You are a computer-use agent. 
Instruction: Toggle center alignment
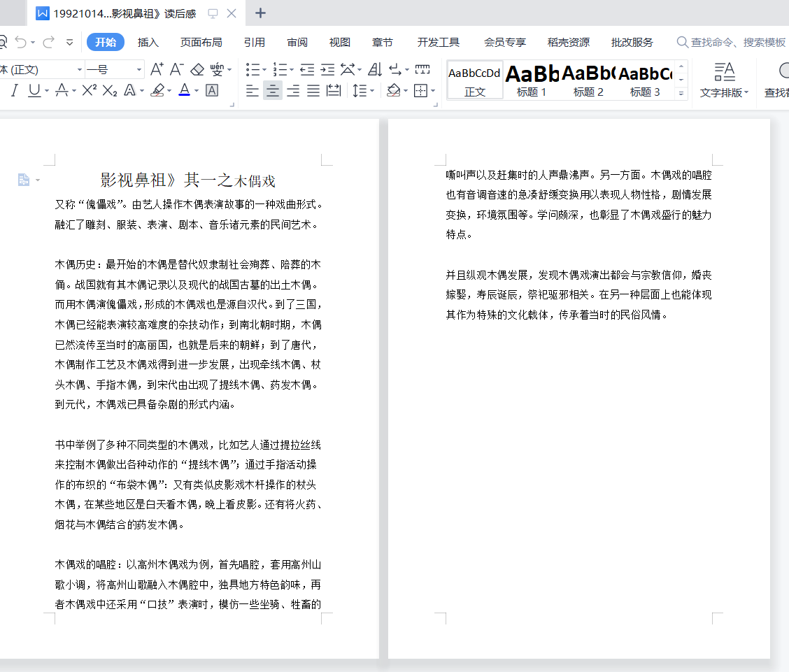(x=273, y=90)
